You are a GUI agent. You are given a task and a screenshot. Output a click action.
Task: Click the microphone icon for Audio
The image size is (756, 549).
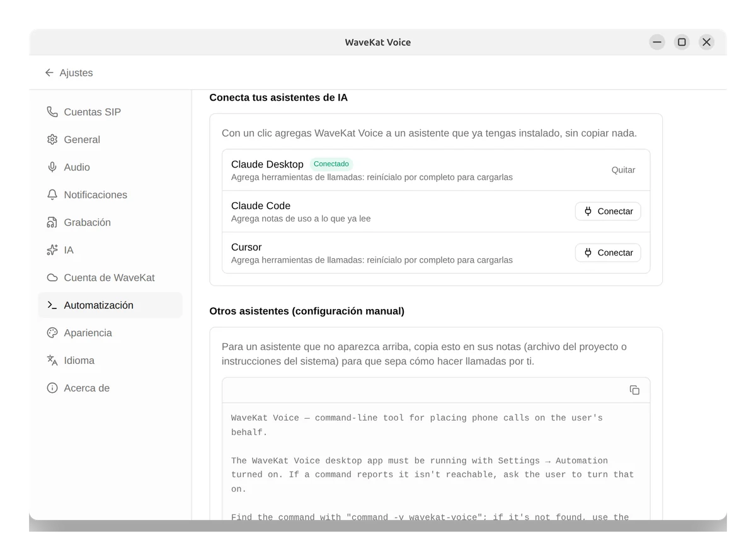point(52,167)
